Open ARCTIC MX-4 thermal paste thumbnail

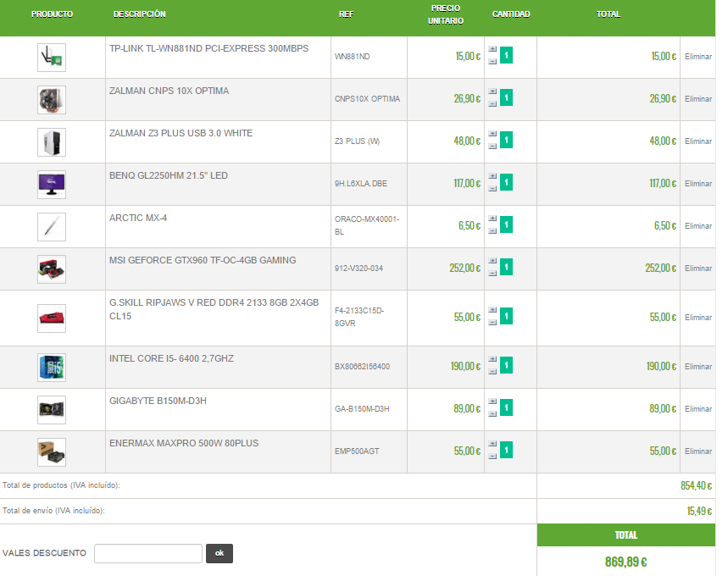[52, 227]
